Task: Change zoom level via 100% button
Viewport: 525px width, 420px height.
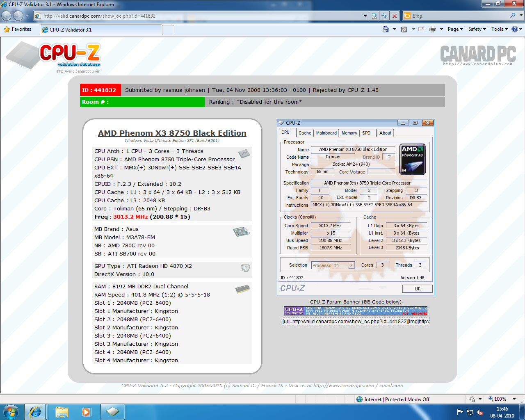Action: 497,399
